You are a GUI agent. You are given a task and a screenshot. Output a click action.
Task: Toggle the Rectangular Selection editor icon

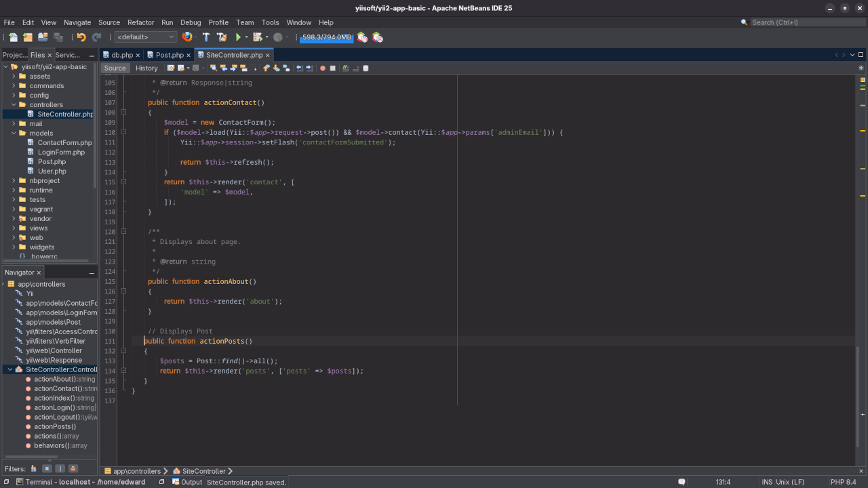(254, 68)
